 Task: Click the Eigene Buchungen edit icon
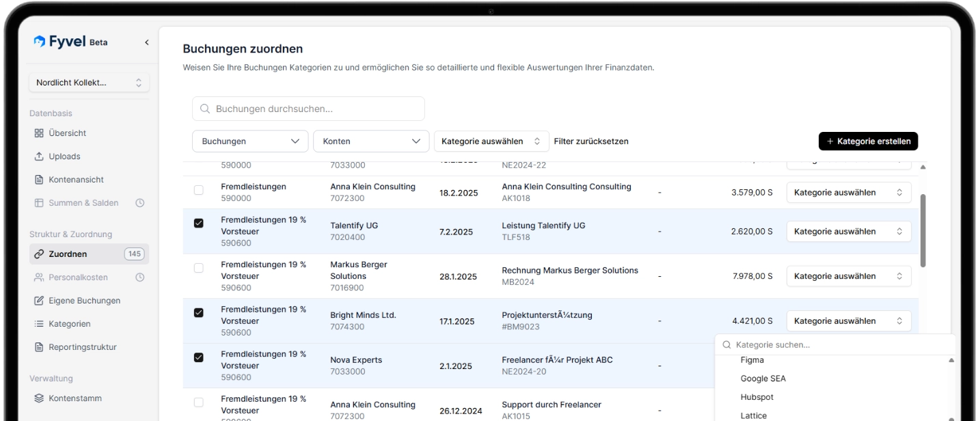(39, 301)
